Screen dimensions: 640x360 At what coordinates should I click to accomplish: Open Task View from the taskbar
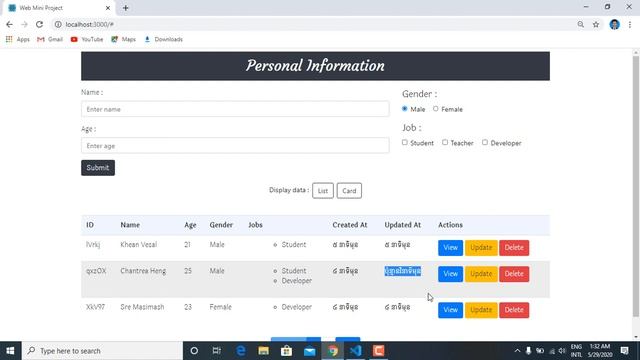[x=217, y=351]
